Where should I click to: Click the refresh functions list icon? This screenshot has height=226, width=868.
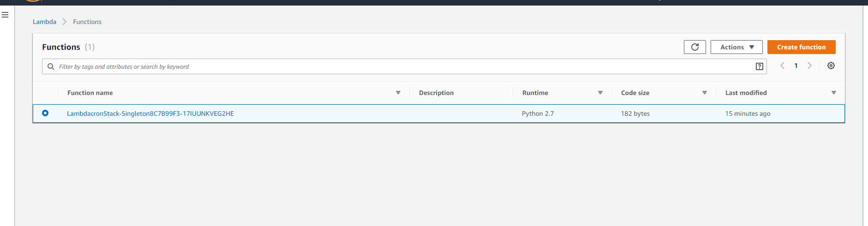pyautogui.click(x=694, y=47)
